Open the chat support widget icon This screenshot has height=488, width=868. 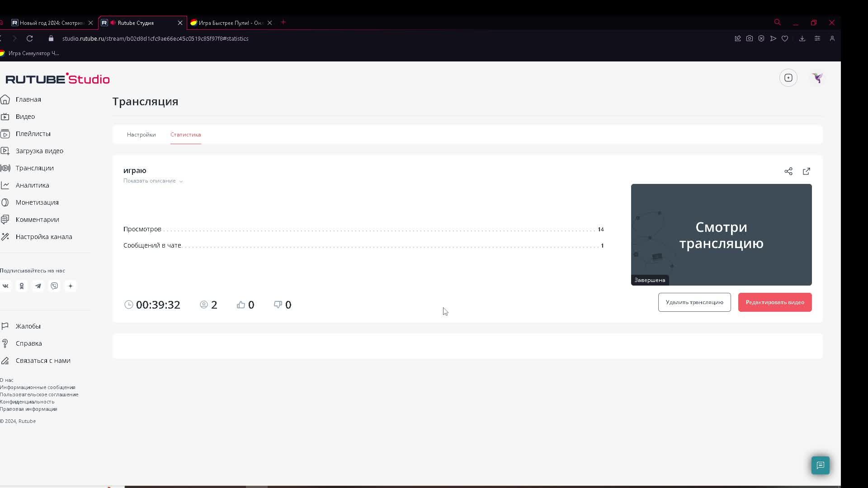[820, 465]
